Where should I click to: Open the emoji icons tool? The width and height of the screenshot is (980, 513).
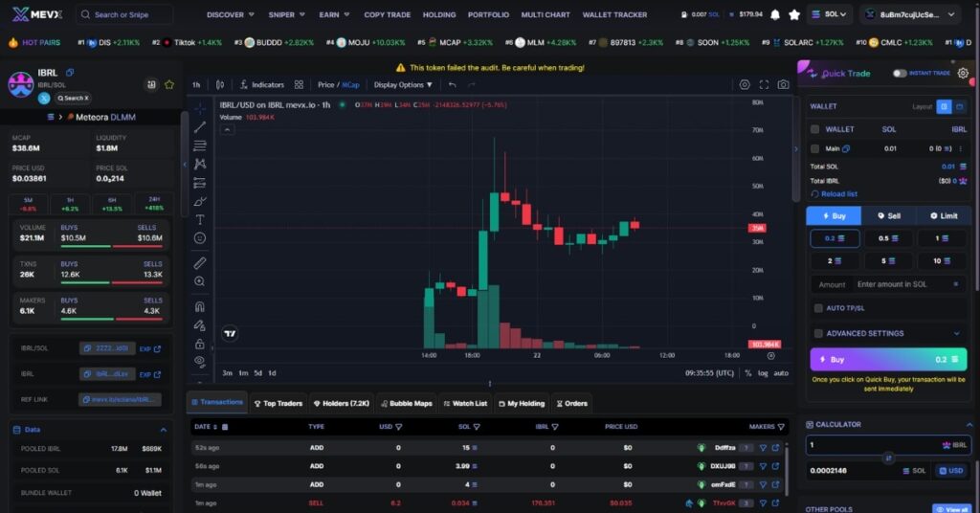(199, 238)
